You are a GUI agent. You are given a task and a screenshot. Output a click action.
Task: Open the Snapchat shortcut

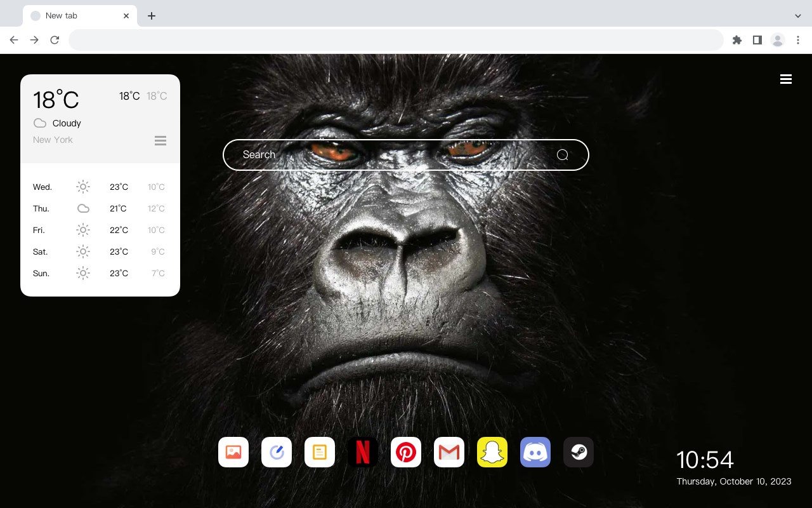tap(492, 452)
